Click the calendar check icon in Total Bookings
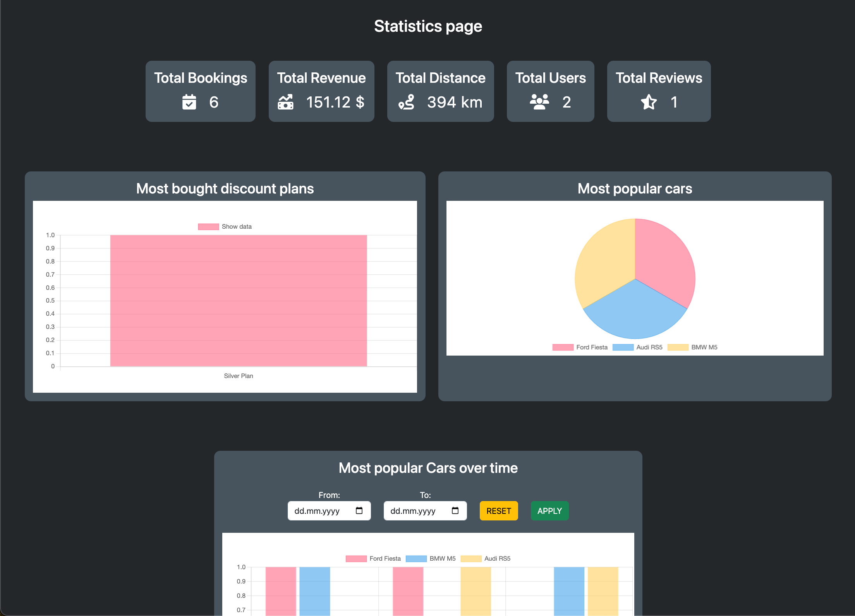 tap(189, 102)
